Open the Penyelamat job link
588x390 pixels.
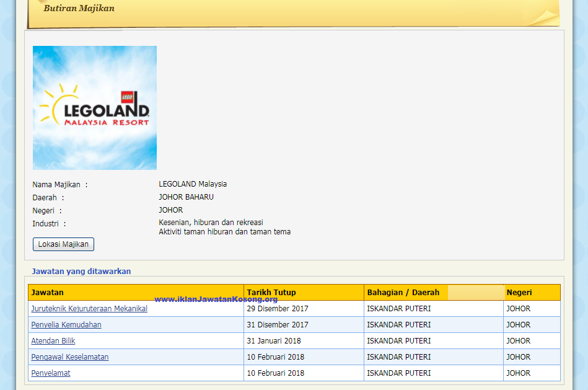click(x=51, y=373)
